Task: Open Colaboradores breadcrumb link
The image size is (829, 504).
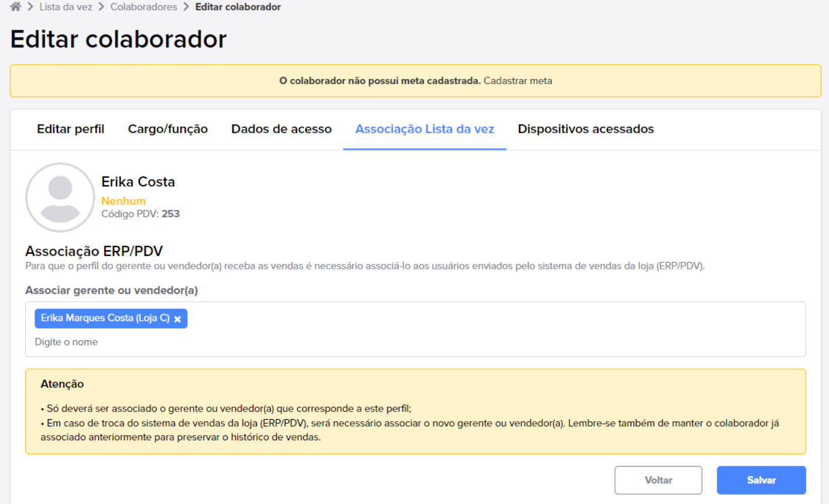Action: (x=143, y=7)
